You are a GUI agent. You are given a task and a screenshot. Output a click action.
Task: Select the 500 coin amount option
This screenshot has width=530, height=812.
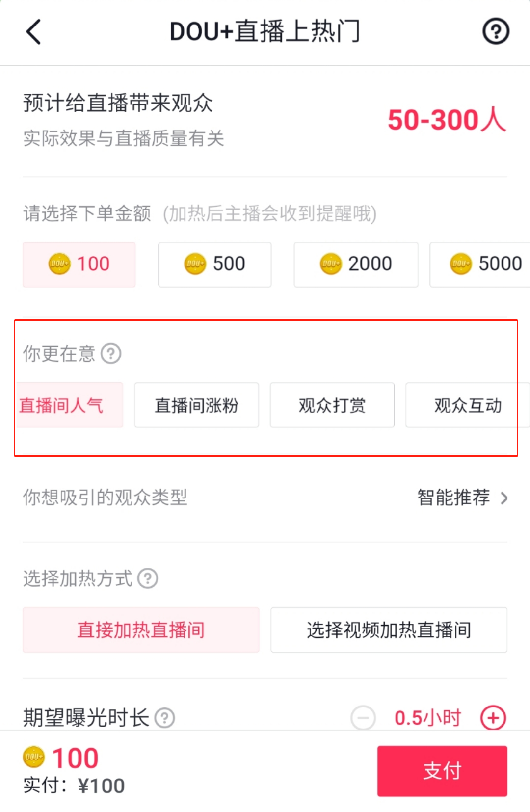pyautogui.click(x=214, y=263)
